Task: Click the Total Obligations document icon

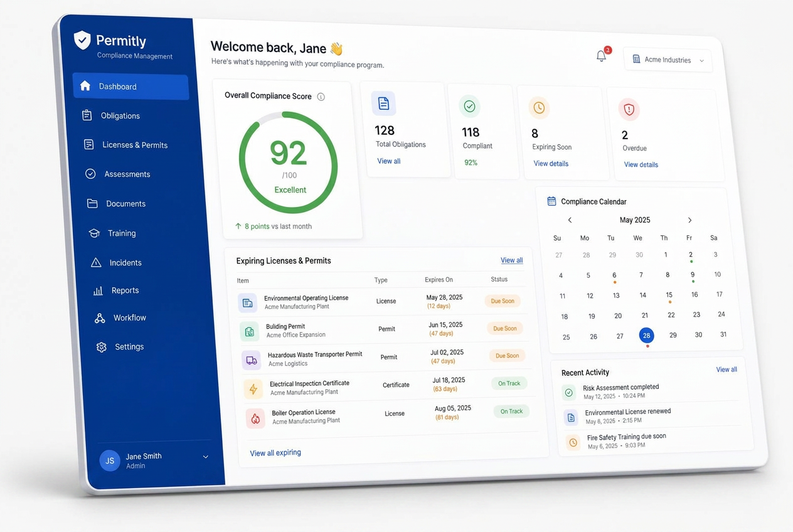Action: (383, 104)
